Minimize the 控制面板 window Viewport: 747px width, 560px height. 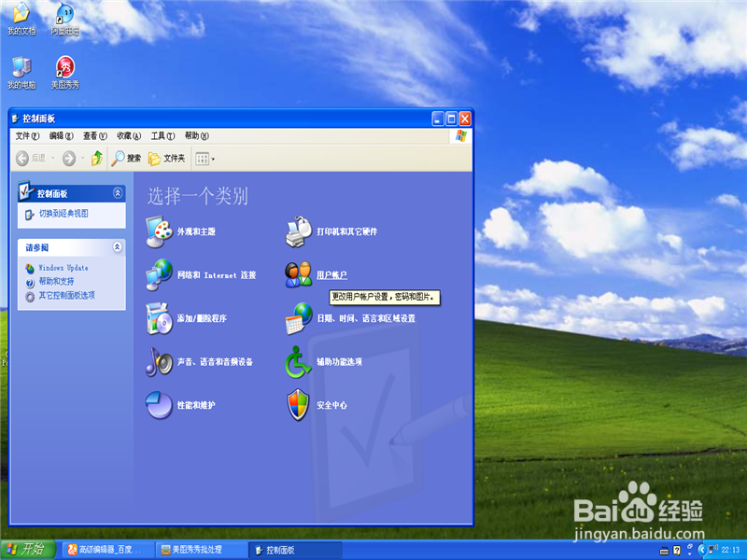pos(438,119)
